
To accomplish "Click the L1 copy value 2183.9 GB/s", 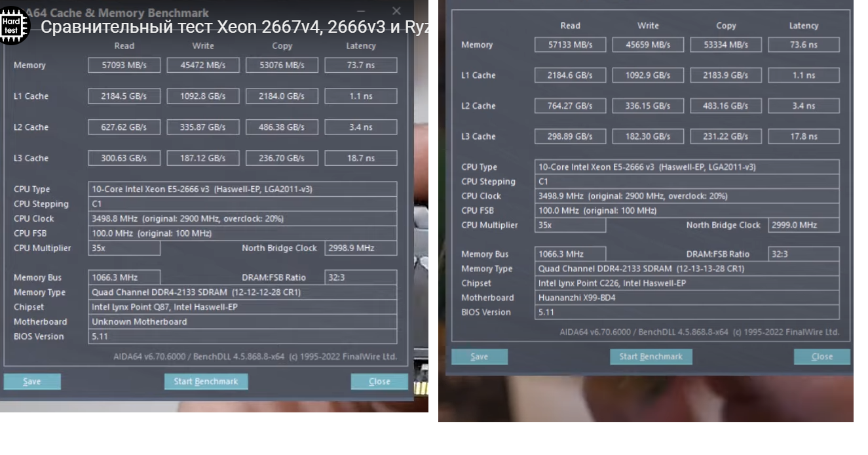I will point(726,75).
